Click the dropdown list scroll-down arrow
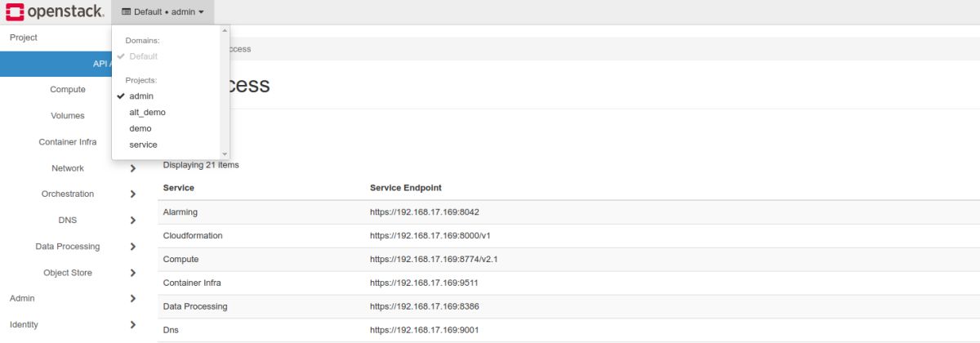This screenshot has height=343, width=980. (x=225, y=154)
